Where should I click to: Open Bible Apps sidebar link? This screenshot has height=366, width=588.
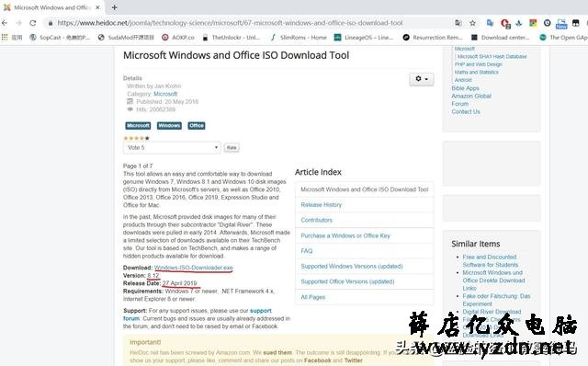coord(466,88)
